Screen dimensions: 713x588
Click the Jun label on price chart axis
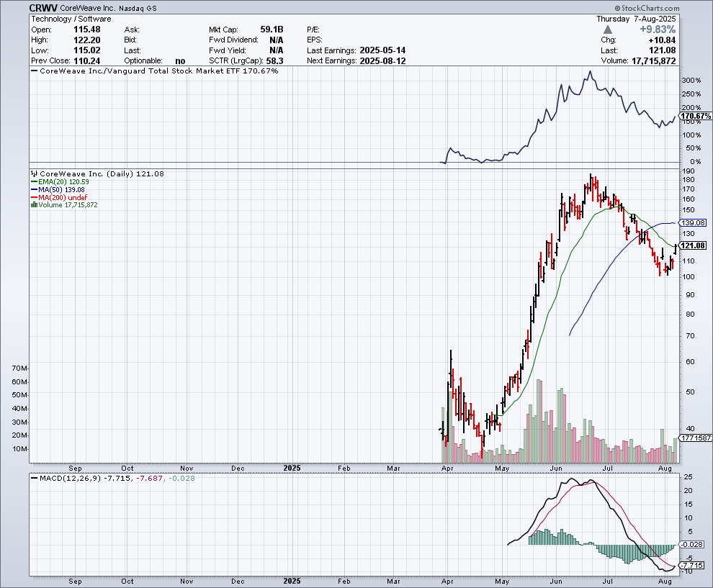[556, 468]
